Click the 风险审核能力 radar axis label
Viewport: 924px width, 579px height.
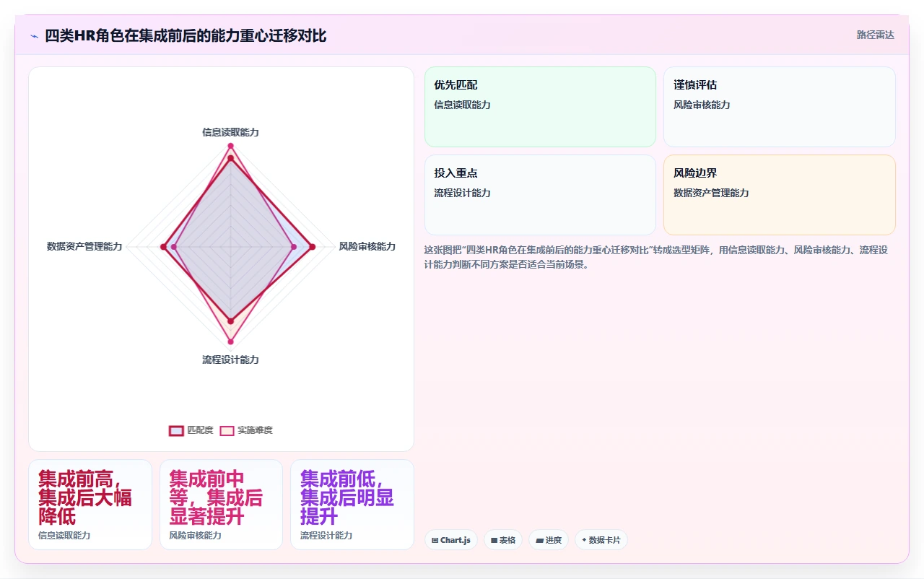(x=367, y=246)
